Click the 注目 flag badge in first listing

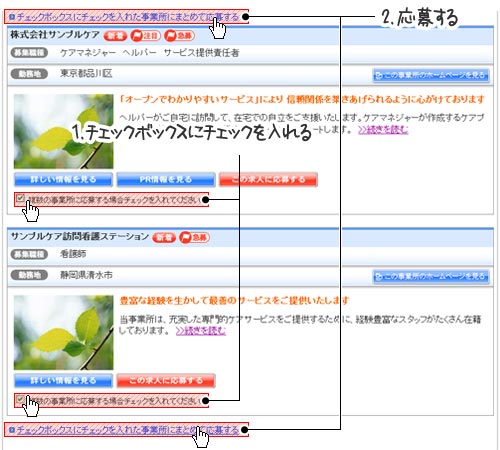[145, 36]
